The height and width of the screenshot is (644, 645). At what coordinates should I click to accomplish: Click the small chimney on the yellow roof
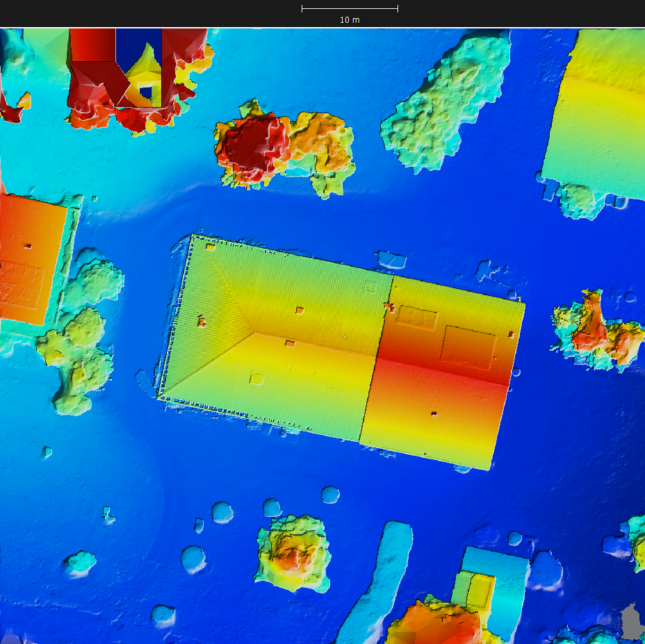(300, 310)
